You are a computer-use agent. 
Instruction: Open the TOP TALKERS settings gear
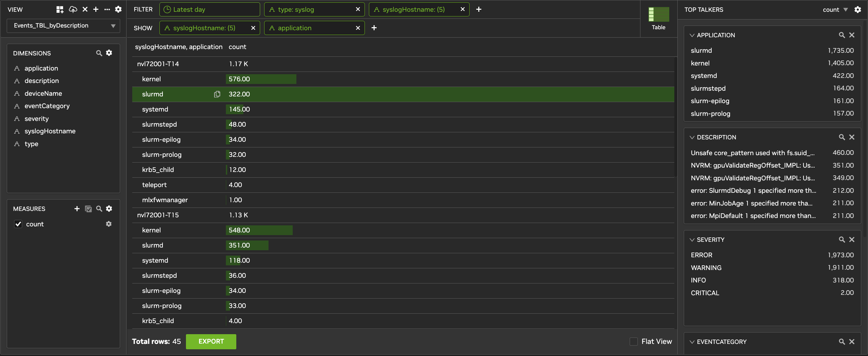tap(858, 9)
